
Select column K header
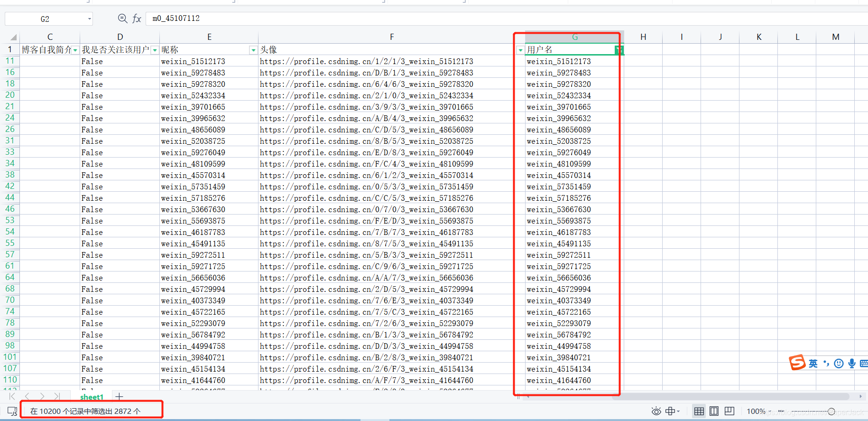(759, 37)
